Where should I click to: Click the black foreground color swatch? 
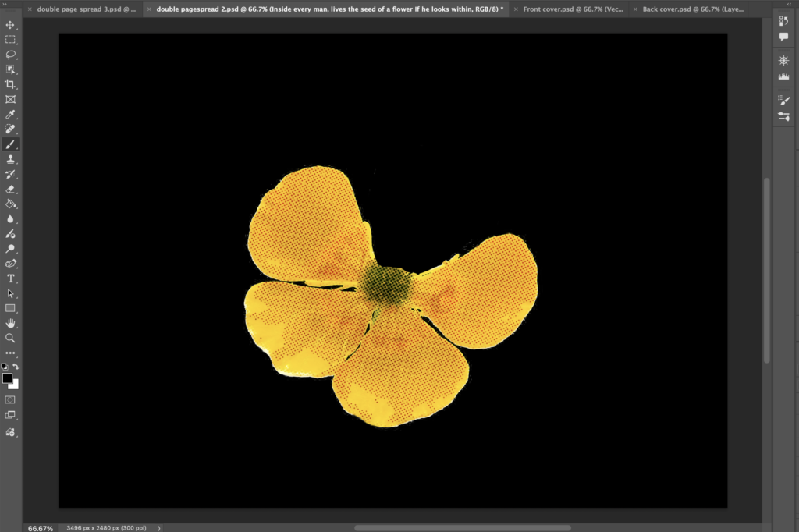7,378
